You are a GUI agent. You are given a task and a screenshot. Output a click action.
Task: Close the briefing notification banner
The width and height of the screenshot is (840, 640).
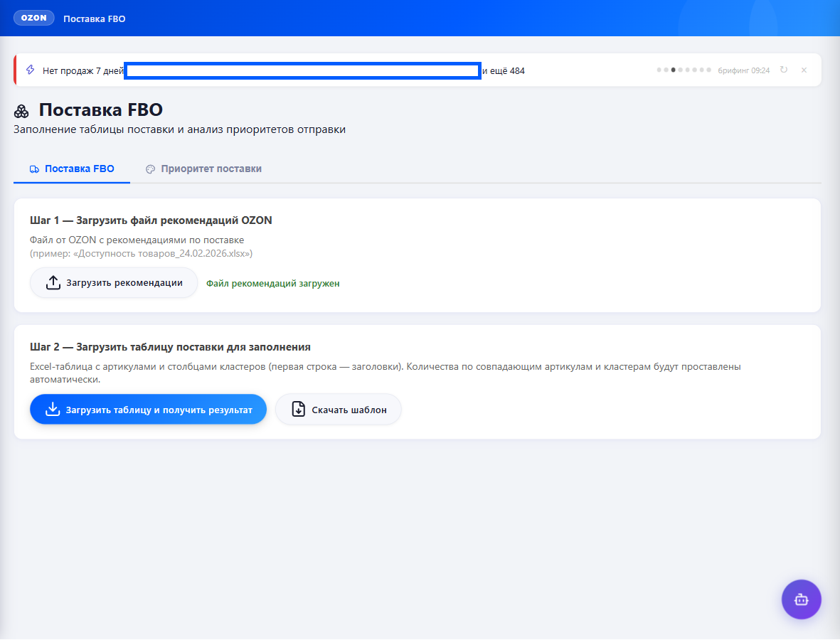804,70
